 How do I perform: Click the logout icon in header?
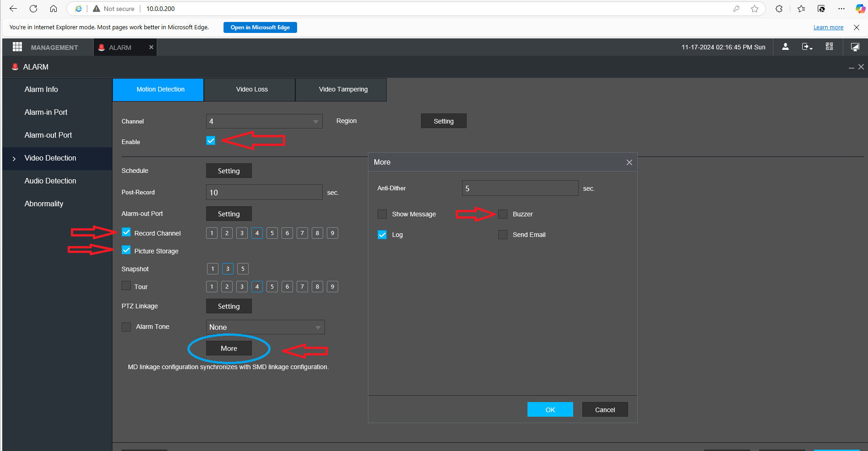point(807,47)
